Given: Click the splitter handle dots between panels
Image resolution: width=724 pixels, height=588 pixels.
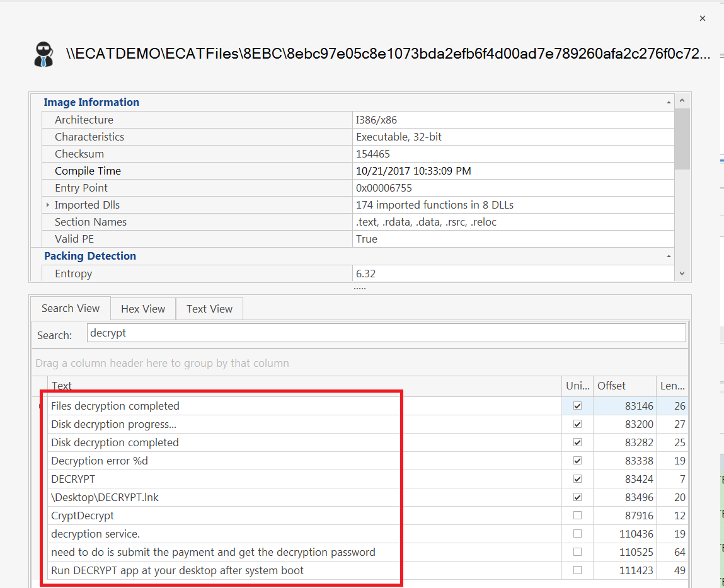Looking at the screenshot, I should tap(359, 288).
